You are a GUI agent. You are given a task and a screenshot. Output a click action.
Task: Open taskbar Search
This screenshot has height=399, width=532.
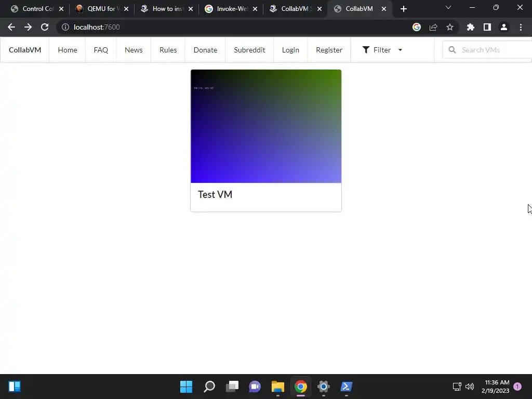(x=209, y=387)
